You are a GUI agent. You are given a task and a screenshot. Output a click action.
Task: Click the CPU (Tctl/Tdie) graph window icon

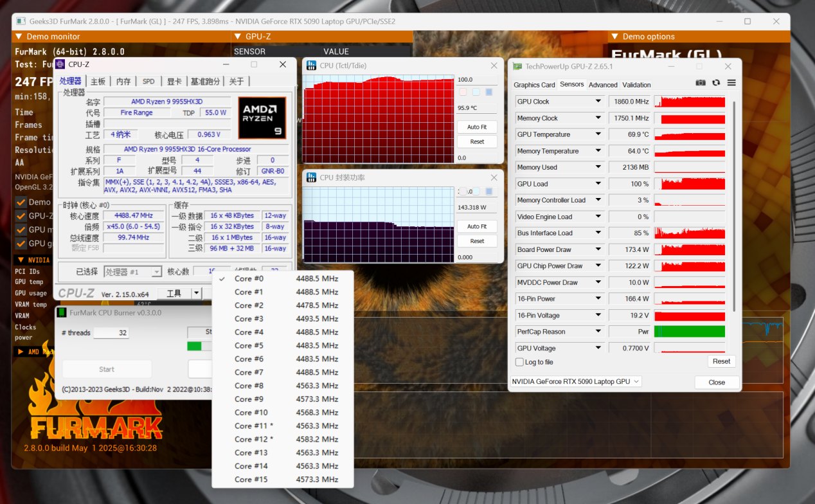[311, 66]
